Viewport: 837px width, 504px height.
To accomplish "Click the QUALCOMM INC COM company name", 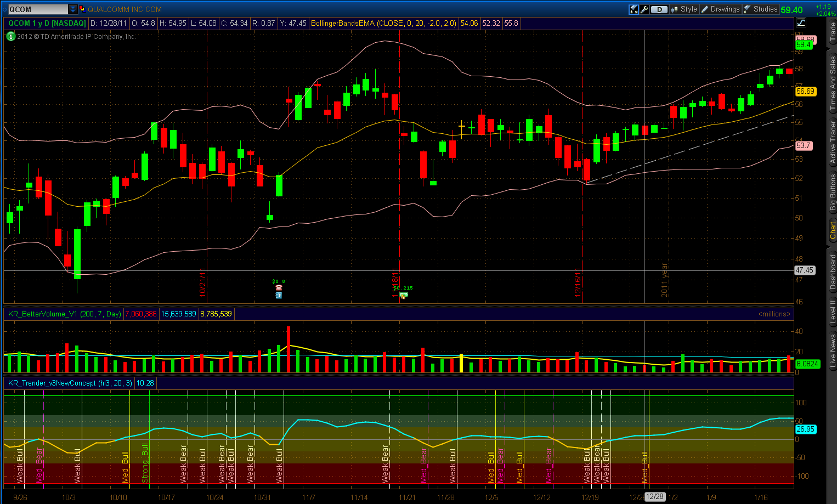I will (x=125, y=9).
